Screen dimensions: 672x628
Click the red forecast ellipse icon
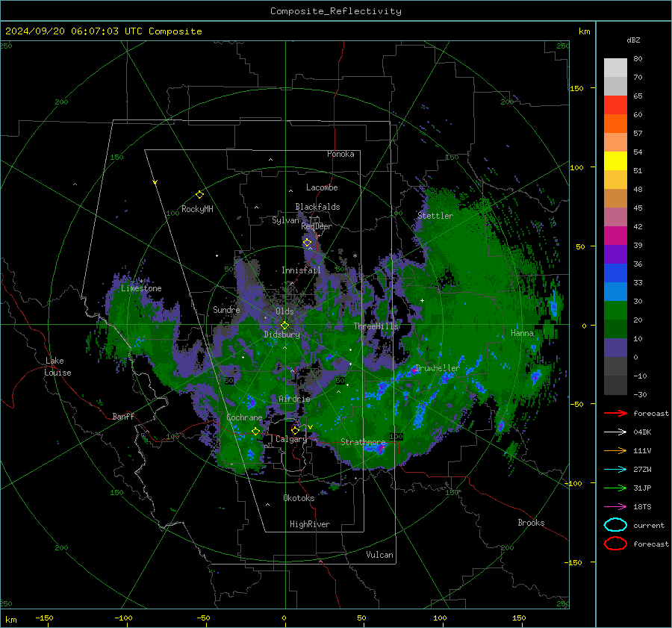(x=615, y=544)
